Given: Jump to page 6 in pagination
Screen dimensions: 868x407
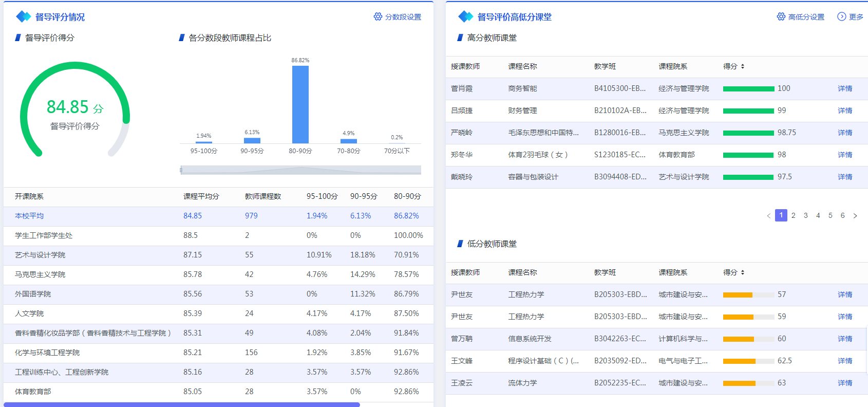Looking at the screenshot, I should 842,215.
